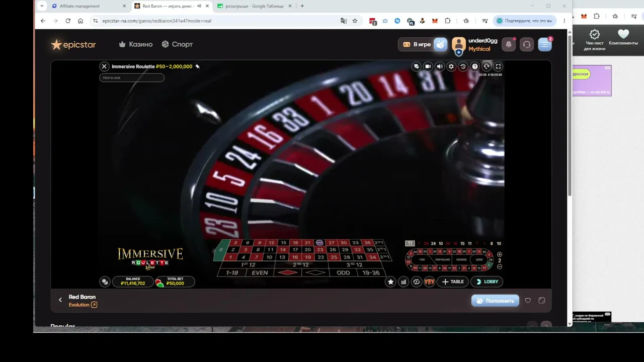This screenshot has height=362, width=644.
Task: Click the racetrack plus stepper
Action: pyautogui.click(x=500, y=254)
